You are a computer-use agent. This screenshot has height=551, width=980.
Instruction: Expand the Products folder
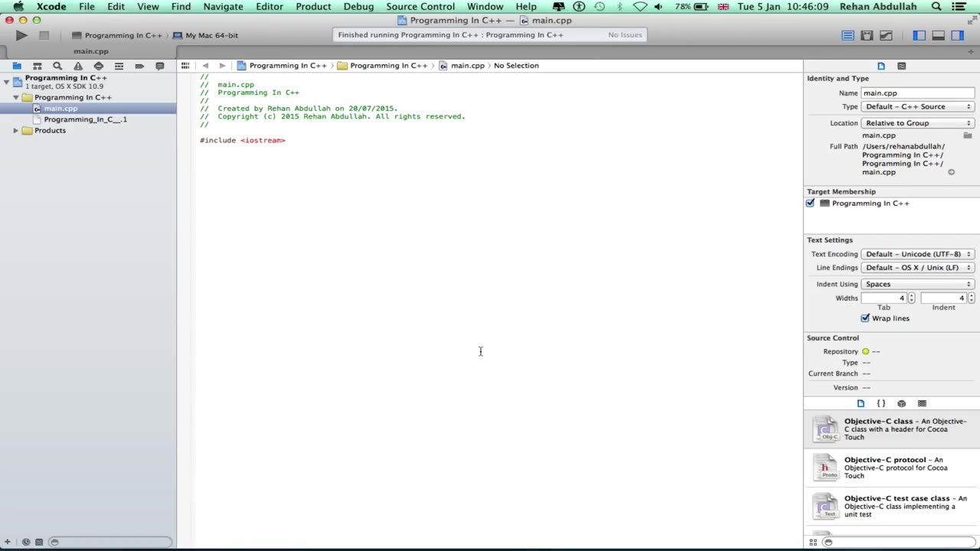15,131
